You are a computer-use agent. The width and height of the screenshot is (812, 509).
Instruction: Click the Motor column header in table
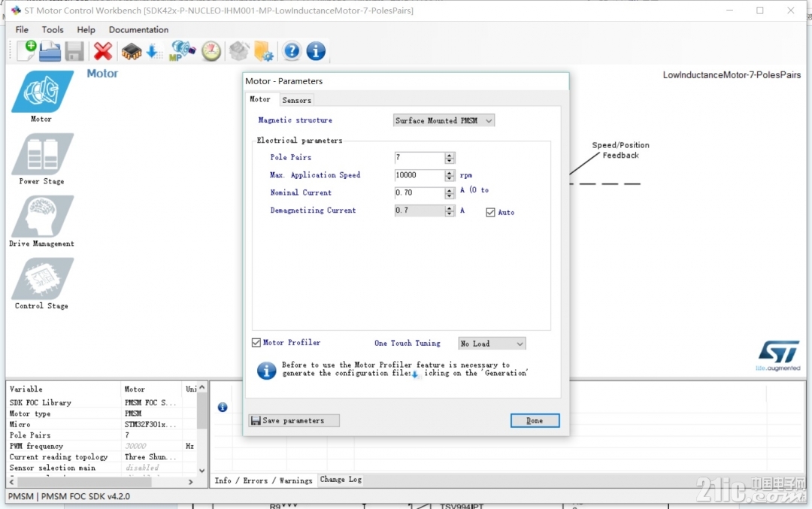[x=152, y=389]
